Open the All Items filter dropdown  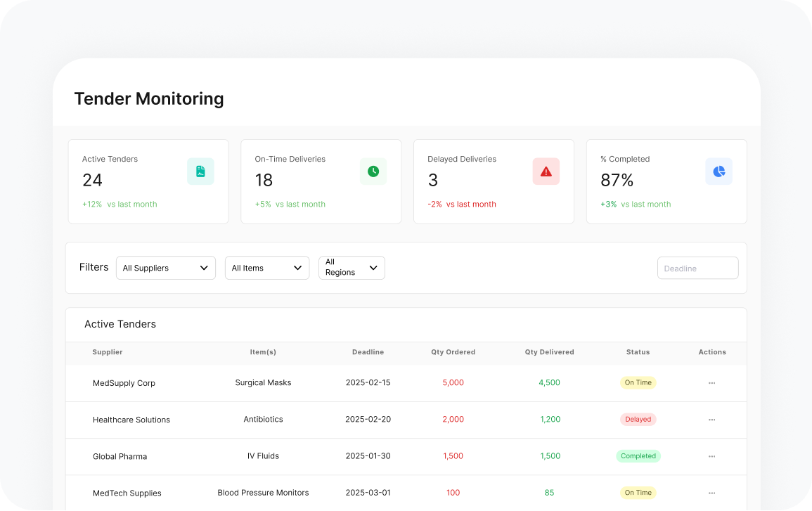click(267, 268)
